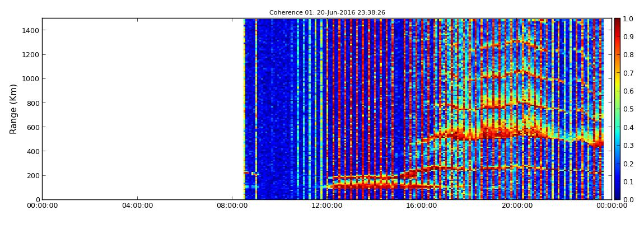This screenshot has height=228, width=644.
Task: Click the colorbar tick label 0.2
Action: click(628, 164)
